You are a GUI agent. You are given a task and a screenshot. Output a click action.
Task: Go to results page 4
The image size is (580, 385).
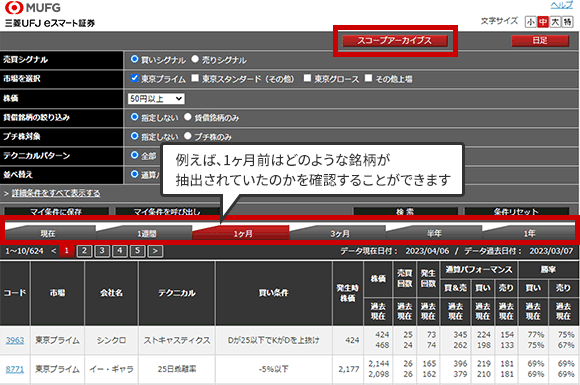point(120,251)
